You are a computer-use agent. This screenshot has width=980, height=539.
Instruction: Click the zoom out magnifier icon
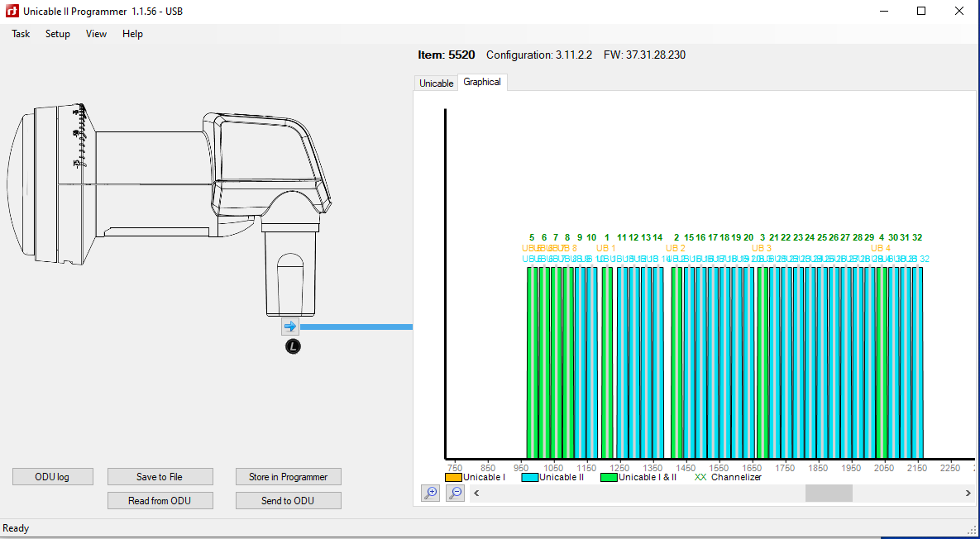tap(455, 493)
